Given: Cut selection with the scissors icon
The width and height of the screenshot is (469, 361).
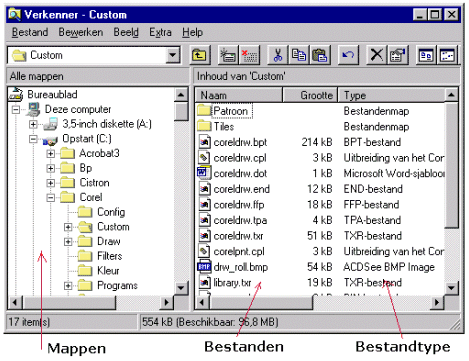Looking at the screenshot, I should (x=278, y=55).
